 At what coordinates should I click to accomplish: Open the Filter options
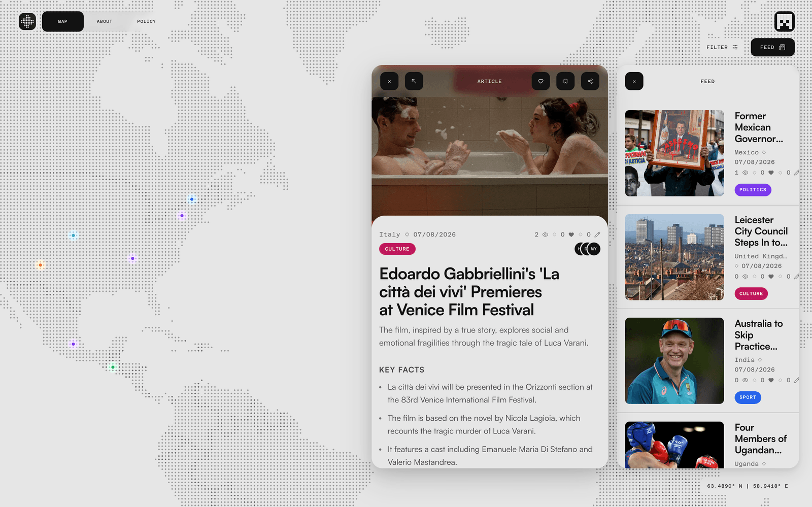[x=722, y=47]
